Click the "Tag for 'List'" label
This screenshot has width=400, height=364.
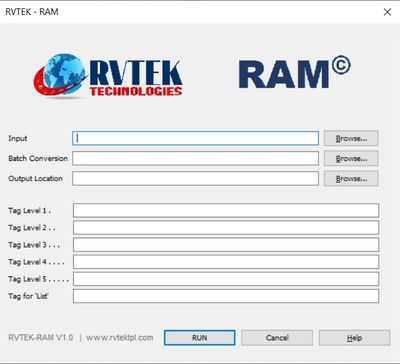tap(29, 296)
